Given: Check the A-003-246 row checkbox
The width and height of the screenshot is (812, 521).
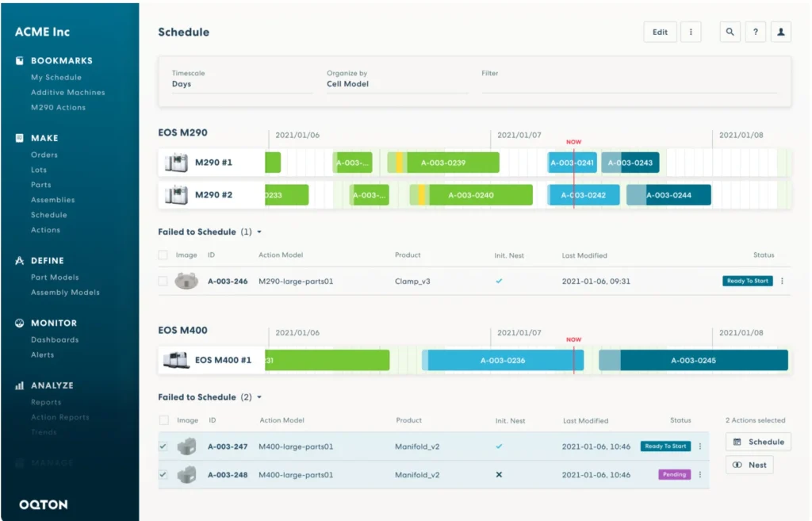Looking at the screenshot, I should (163, 281).
